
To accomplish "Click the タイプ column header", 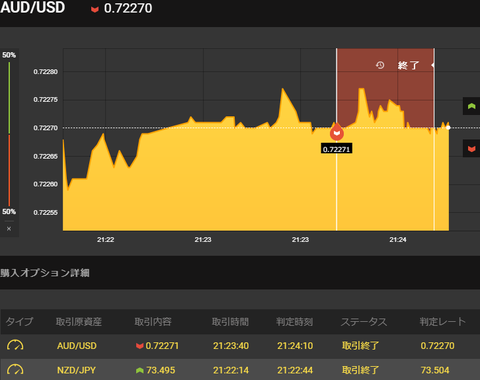I will pos(19,322).
